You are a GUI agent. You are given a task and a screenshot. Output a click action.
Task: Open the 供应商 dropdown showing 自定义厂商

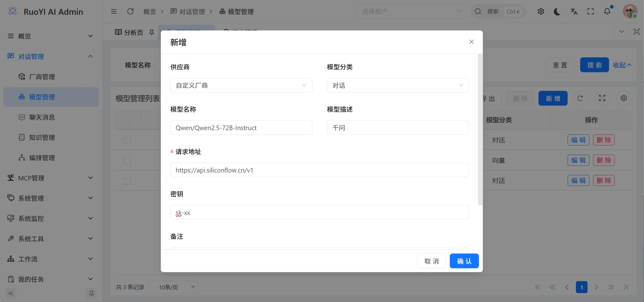coord(241,85)
